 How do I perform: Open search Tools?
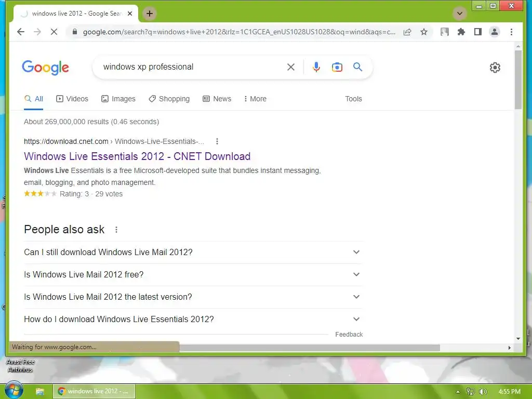(353, 99)
